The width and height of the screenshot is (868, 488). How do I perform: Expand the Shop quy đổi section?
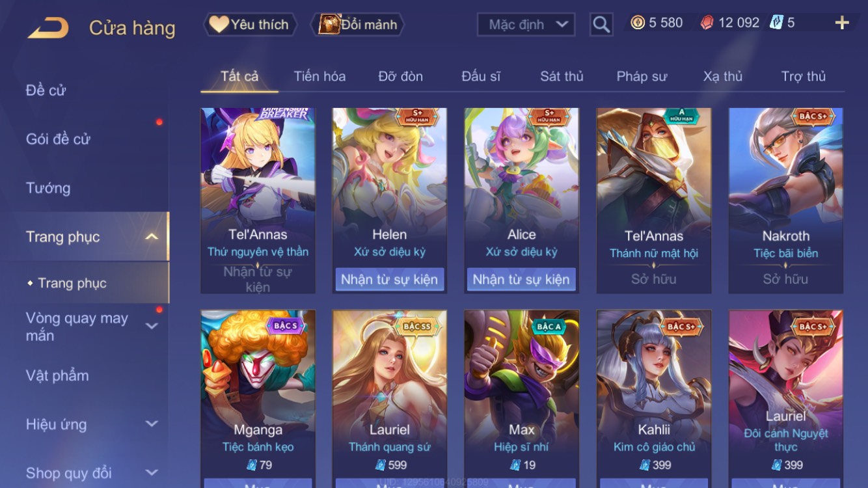(152, 473)
